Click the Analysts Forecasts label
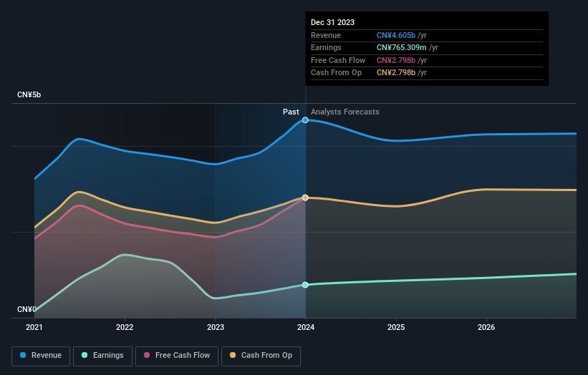588x375 pixels. tap(344, 112)
